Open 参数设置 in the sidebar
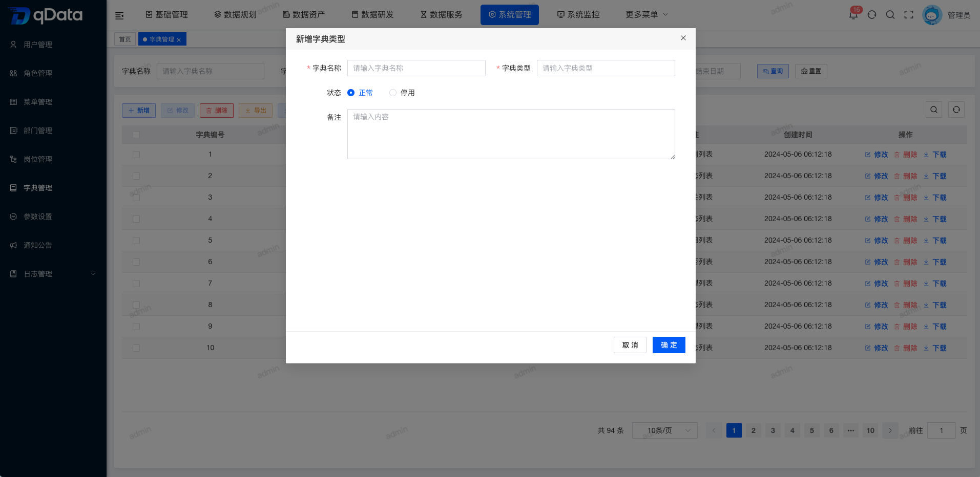This screenshot has height=477, width=980. pos(38,216)
